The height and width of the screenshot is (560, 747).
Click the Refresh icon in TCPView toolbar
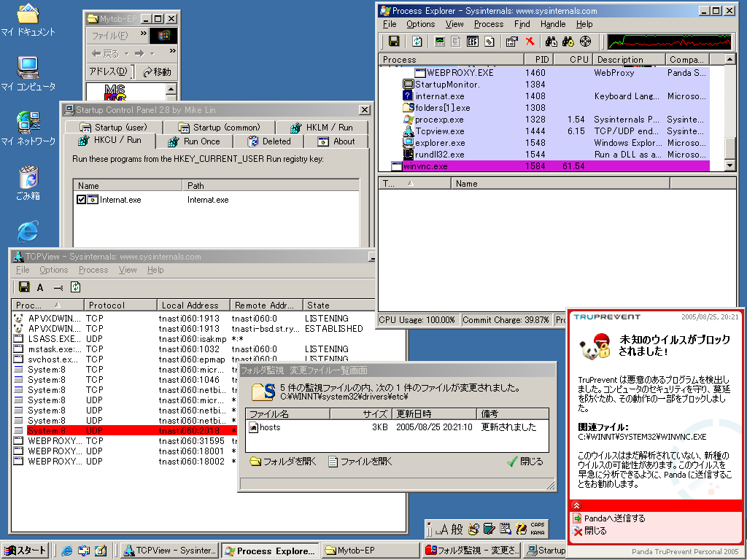point(75,287)
